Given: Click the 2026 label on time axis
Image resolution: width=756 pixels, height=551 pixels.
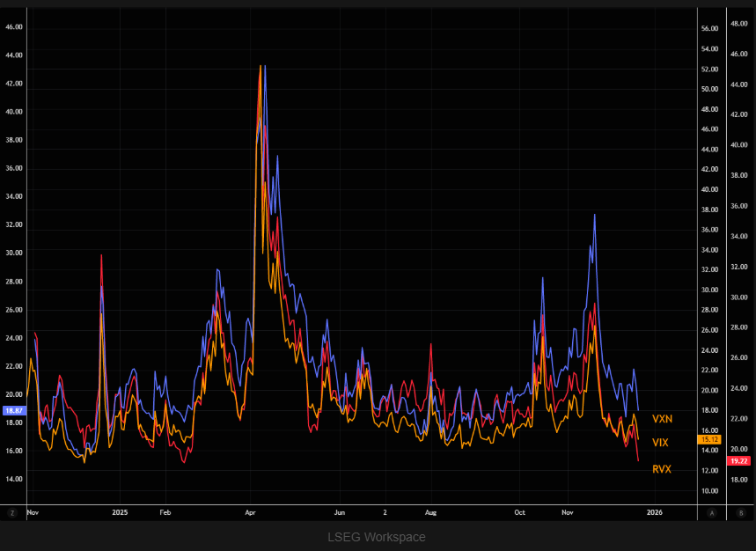Looking at the screenshot, I should point(654,511).
